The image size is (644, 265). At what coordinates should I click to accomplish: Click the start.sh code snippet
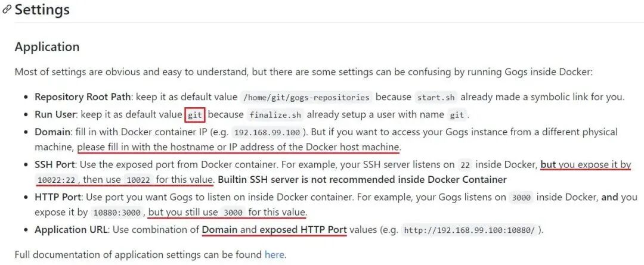tap(436, 98)
